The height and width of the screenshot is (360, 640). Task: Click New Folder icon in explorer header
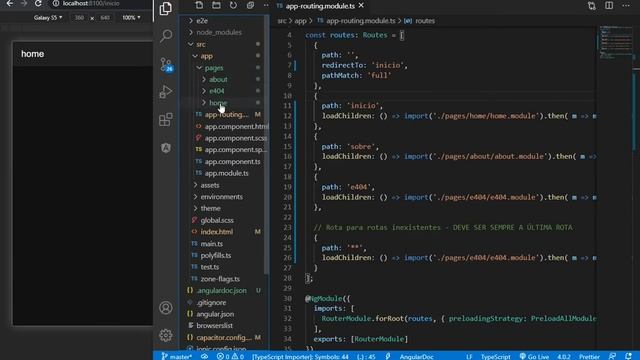coord(216,5)
